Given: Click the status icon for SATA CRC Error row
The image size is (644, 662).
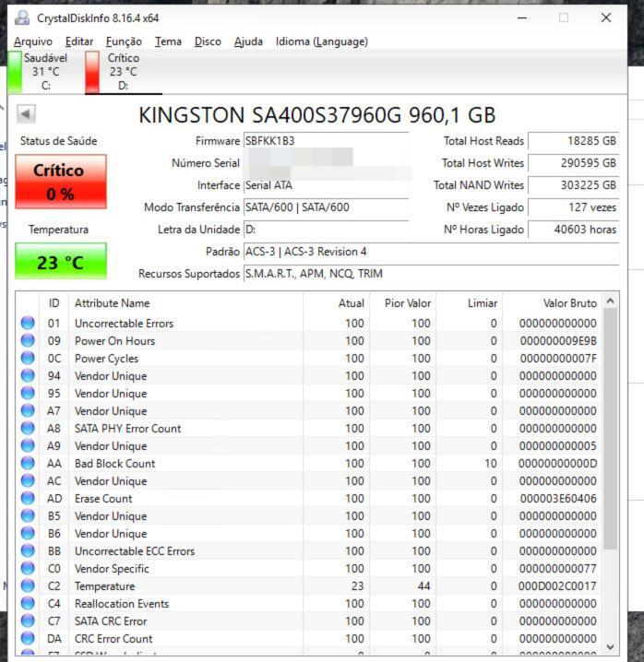Looking at the screenshot, I should click(x=28, y=621).
